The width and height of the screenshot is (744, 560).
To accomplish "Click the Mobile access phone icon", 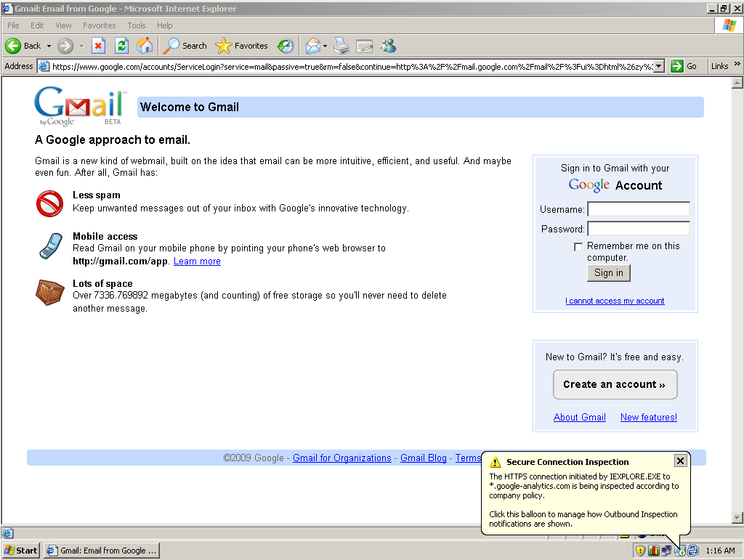I will point(51,246).
